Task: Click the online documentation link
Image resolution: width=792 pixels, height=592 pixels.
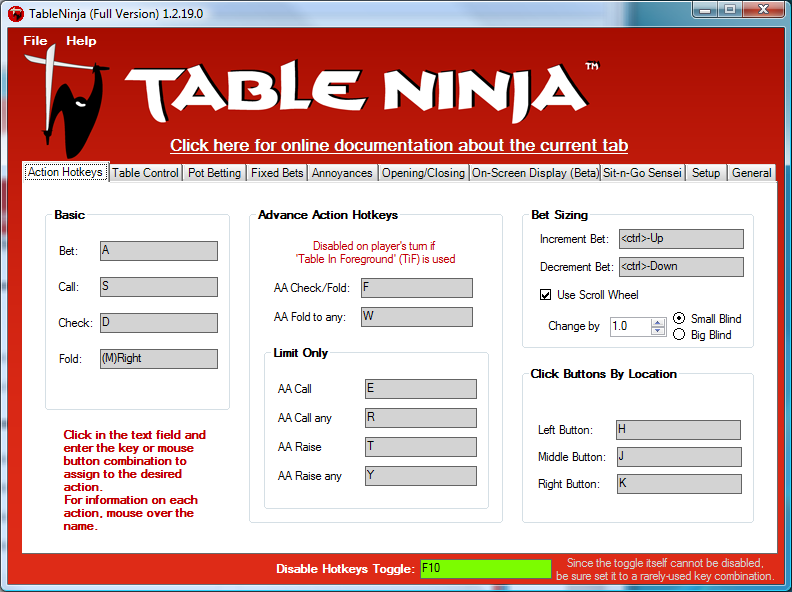Action: pos(399,145)
